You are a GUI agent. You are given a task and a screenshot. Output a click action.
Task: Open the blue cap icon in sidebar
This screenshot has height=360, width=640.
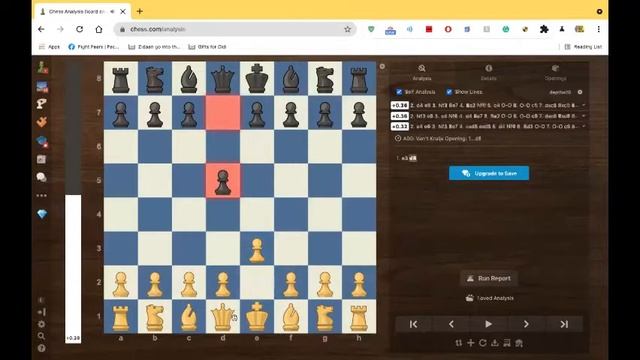click(x=42, y=141)
